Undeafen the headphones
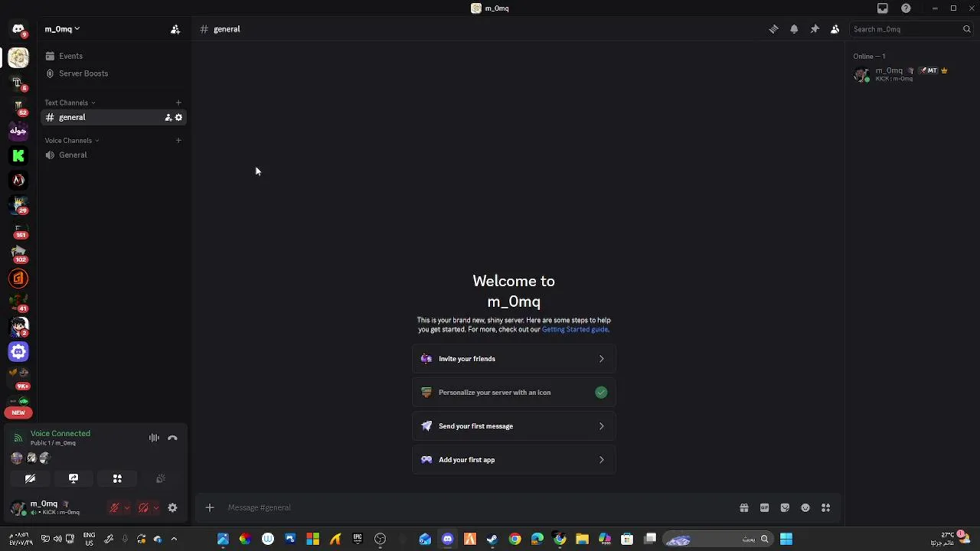This screenshot has height=551, width=980. (x=143, y=507)
